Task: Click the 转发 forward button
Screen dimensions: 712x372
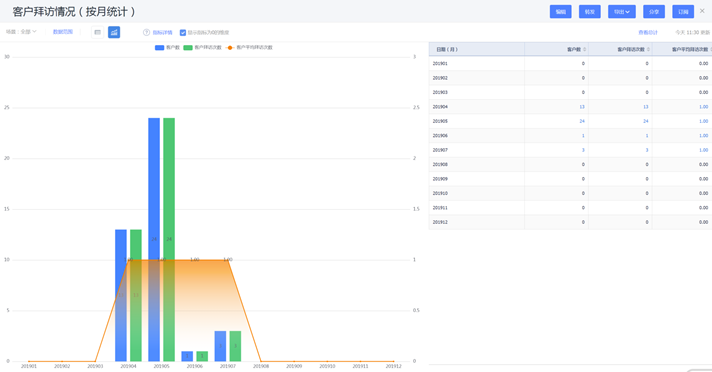Action: [x=589, y=12]
